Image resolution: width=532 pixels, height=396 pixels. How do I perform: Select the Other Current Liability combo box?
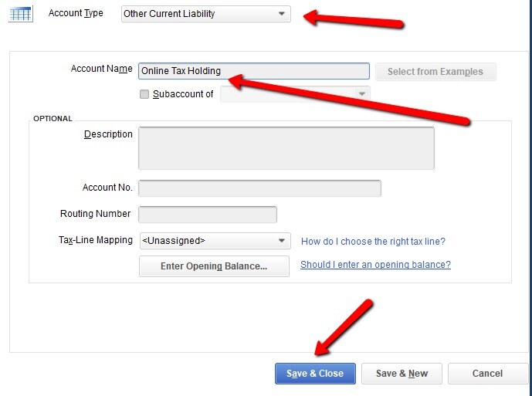[206, 14]
